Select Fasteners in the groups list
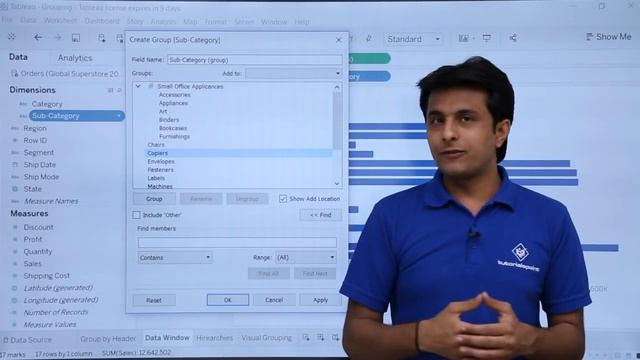Image resolution: width=640 pixels, height=360 pixels. tap(160, 170)
